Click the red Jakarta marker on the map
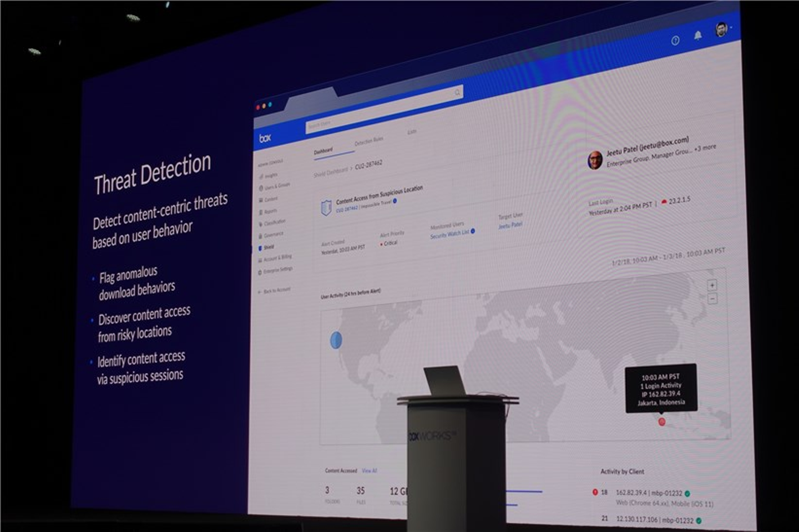 pos(661,422)
